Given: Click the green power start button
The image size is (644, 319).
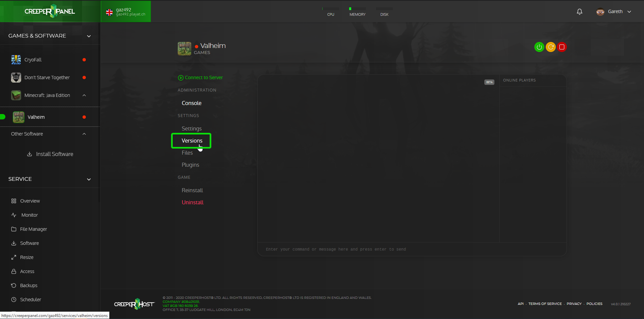Looking at the screenshot, I should click(539, 47).
